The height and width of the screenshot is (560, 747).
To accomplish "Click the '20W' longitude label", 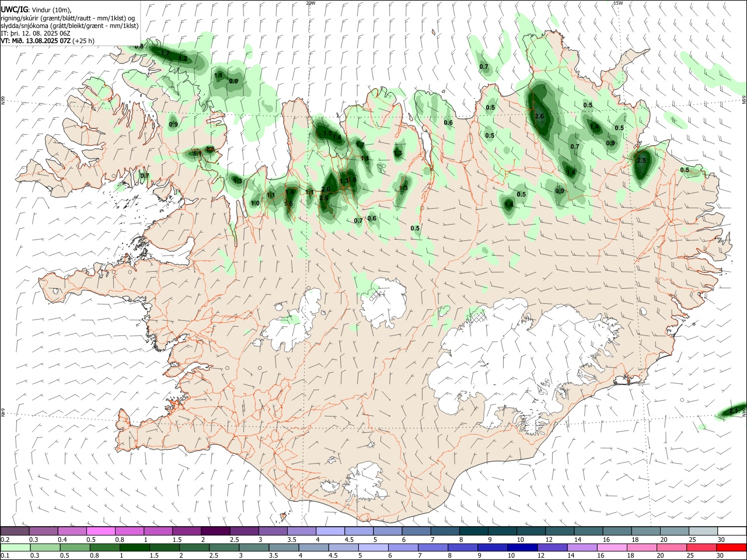I will [310, 3].
